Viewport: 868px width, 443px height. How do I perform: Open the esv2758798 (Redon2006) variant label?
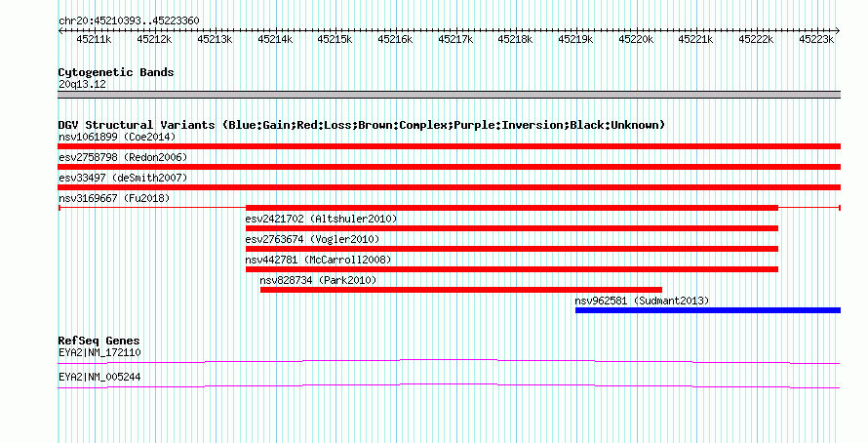123,157
